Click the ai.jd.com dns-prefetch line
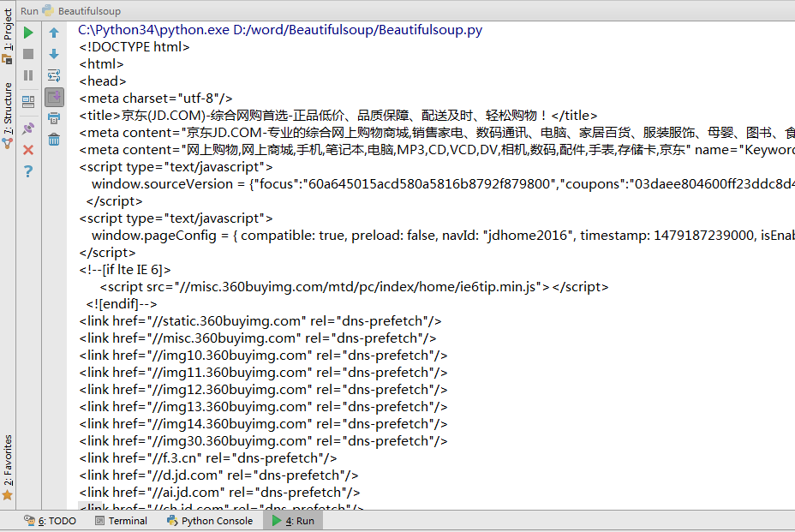Viewport: 795px width, 532px height. click(x=219, y=493)
